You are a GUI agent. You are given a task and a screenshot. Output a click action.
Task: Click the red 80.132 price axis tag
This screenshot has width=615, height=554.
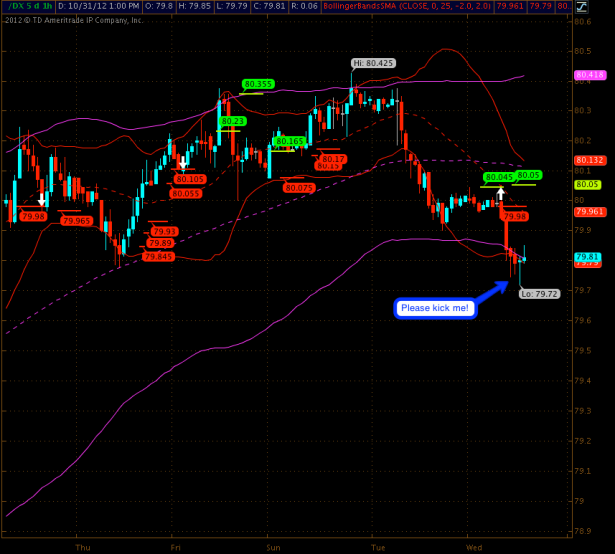588,160
